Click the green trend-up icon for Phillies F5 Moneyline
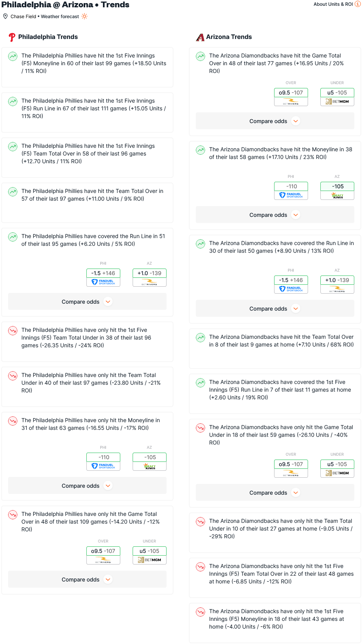362x644 pixels. [x=13, y=56]
